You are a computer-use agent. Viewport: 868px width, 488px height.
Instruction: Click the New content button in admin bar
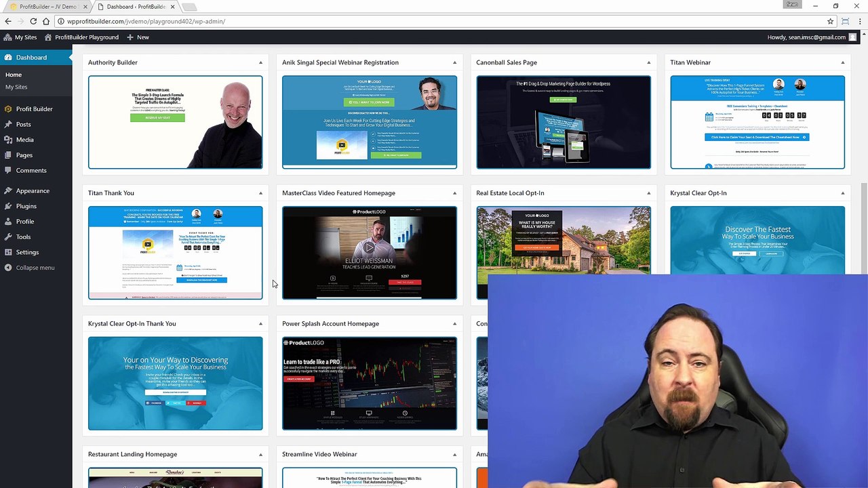[138, 37]
